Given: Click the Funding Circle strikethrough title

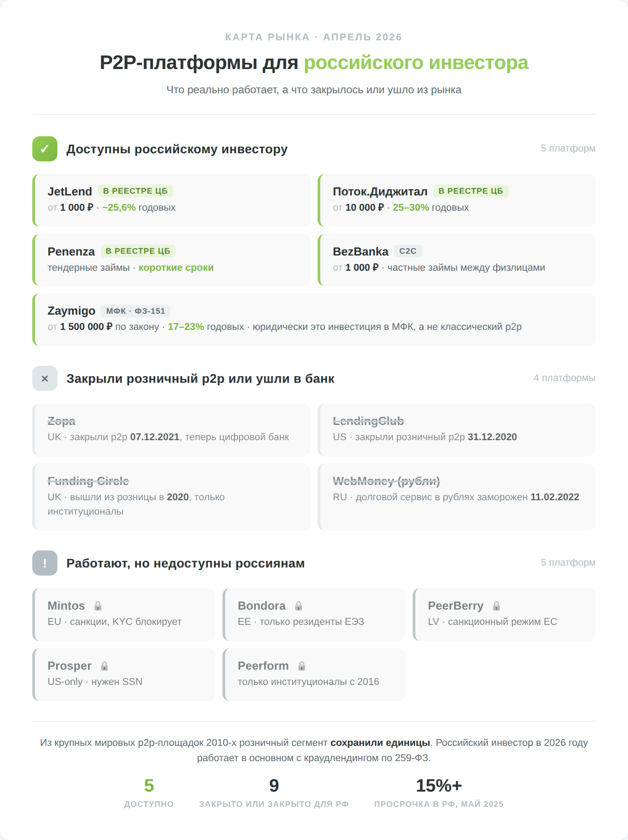Looking at the screenshot, I should (88, 481).
